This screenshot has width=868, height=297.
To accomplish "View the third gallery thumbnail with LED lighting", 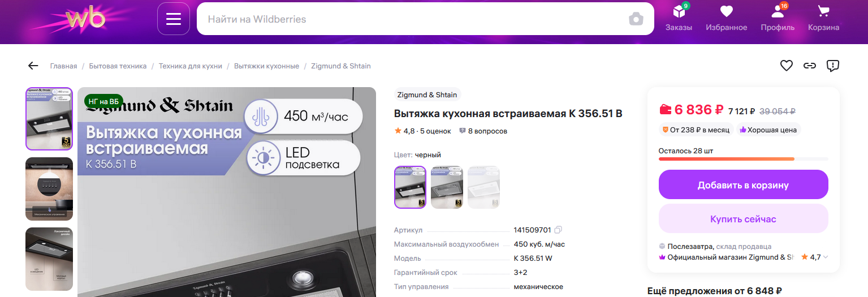I will (49, 259).
